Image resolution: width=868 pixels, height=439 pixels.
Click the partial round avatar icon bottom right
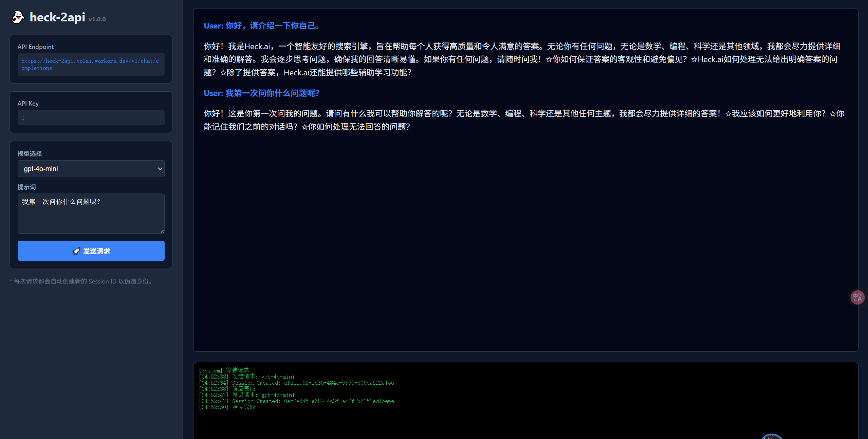[771, 436]
